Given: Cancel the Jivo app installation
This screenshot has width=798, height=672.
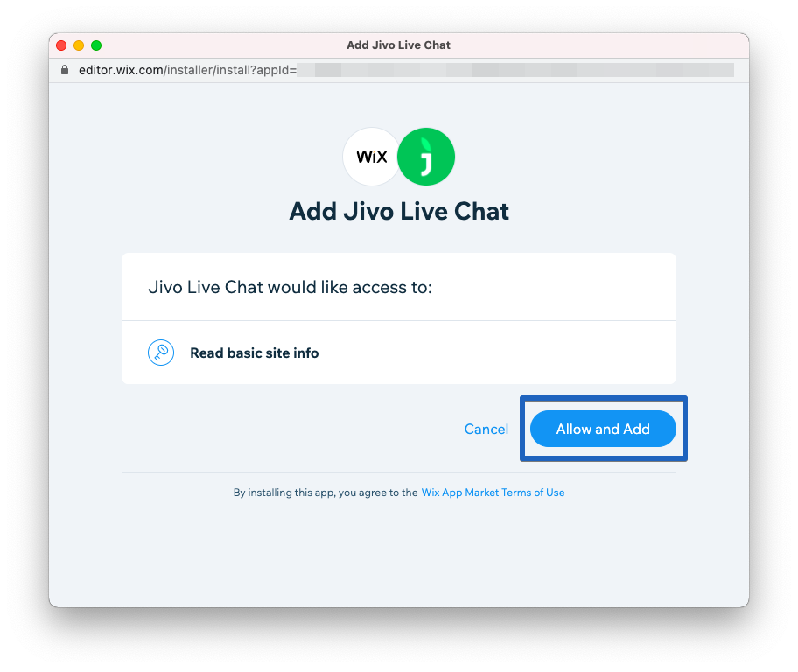Looking at the screenshot, I should (x=486, y=429).
